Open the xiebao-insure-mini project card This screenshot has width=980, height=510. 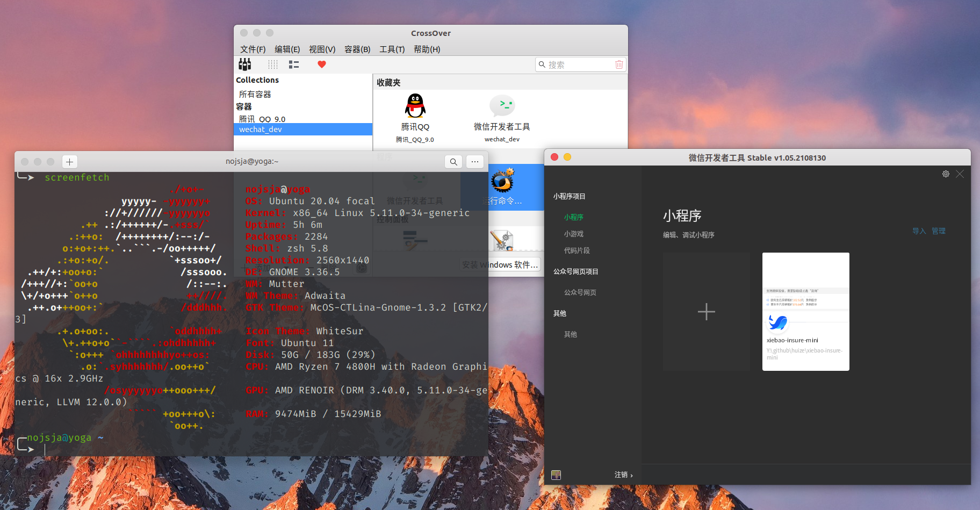(x=805, y=311)
